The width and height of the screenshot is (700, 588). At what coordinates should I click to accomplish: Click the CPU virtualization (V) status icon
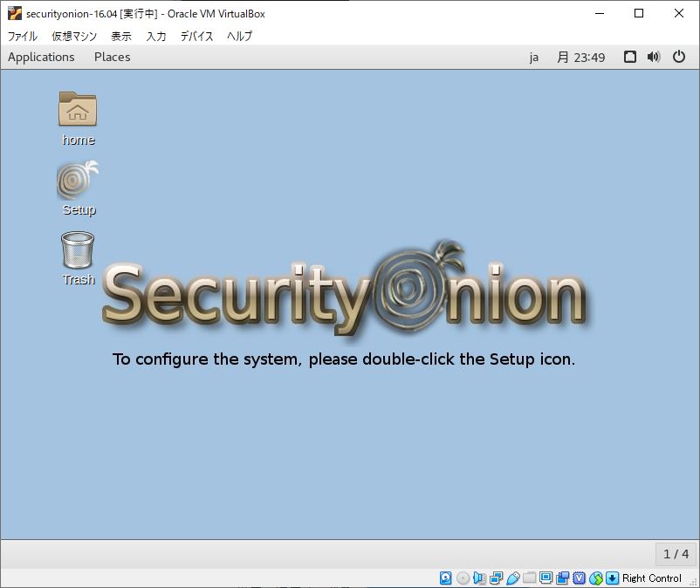click(x=579, y=578)
